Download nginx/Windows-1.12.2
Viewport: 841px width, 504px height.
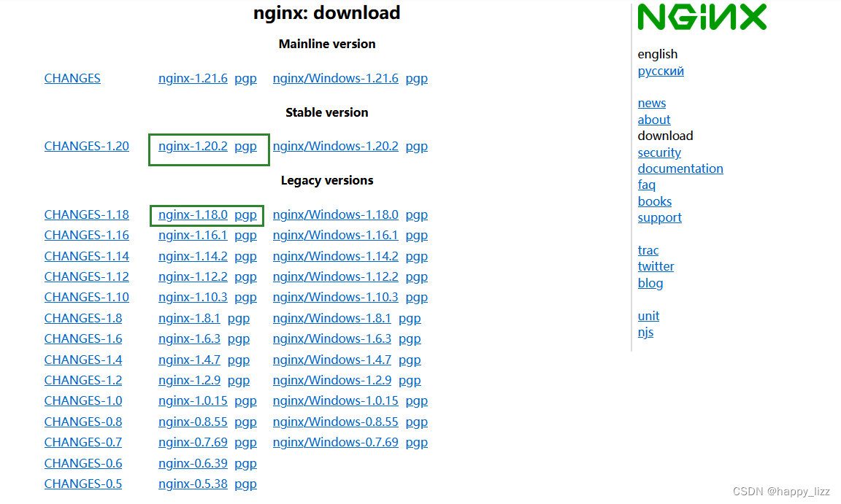tap(336, 276)
